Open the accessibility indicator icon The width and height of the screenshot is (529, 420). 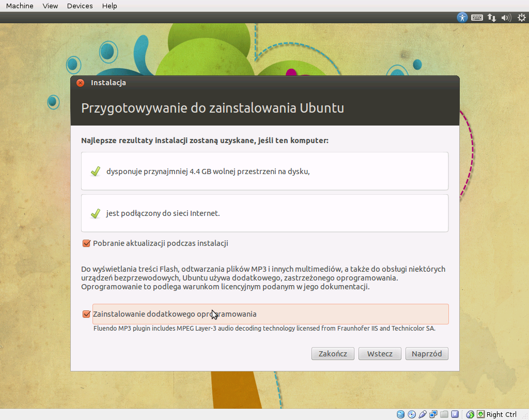462,18
